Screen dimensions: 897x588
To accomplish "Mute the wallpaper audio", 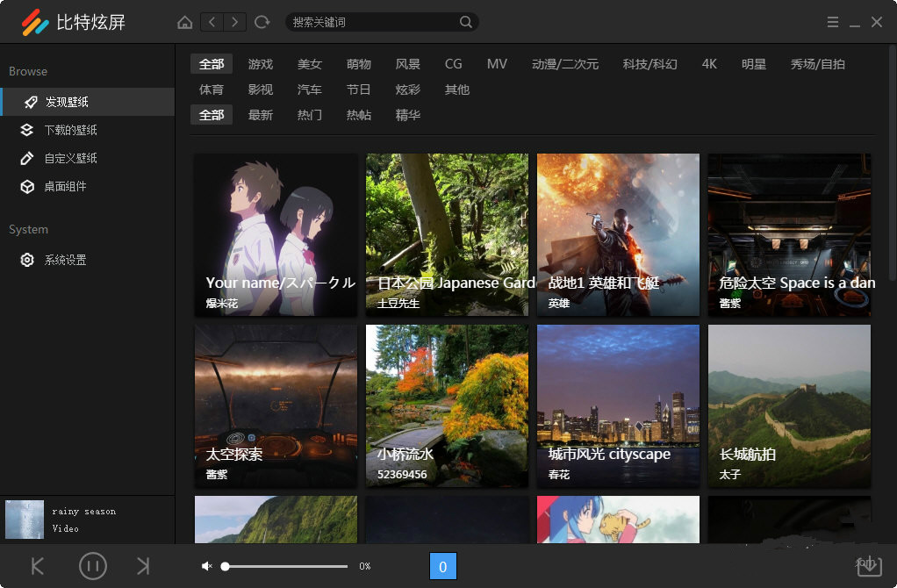I will pos(206,566).
